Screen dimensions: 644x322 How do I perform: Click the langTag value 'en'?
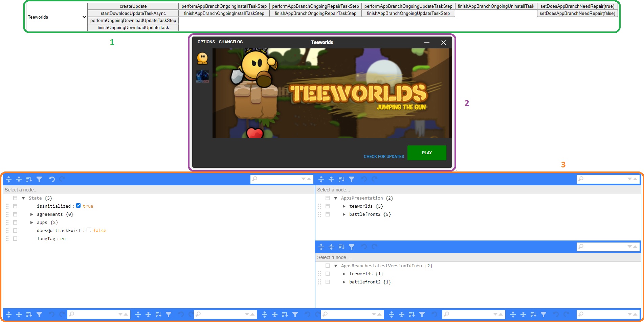pyautogui.click(x=63, y=239)
